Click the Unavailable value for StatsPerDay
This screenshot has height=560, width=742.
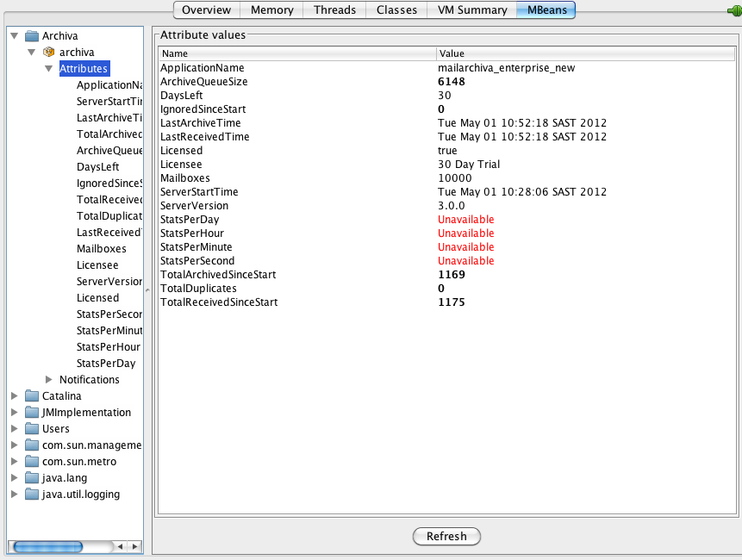tap(466, 220)
